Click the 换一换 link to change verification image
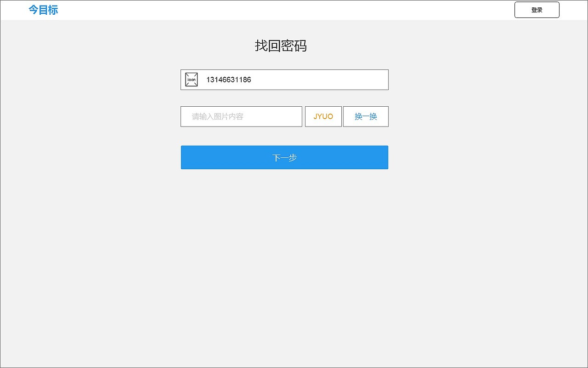The image size is (588, 368). click(366, 116)
